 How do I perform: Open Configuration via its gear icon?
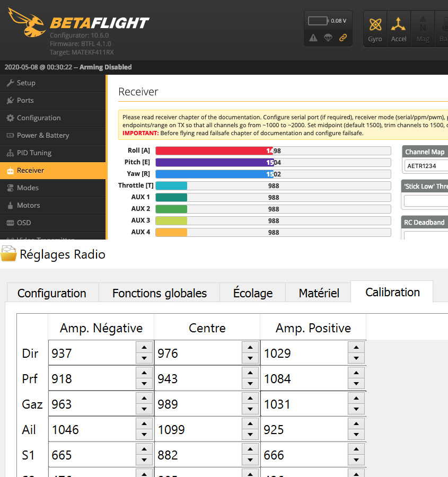click(11, 118)
